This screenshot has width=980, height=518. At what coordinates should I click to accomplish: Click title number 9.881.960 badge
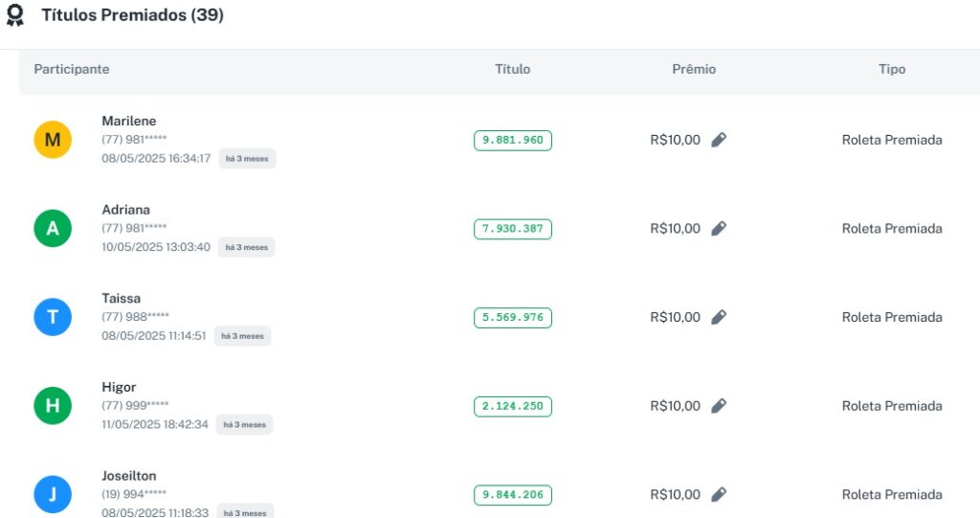pos(512,140)
